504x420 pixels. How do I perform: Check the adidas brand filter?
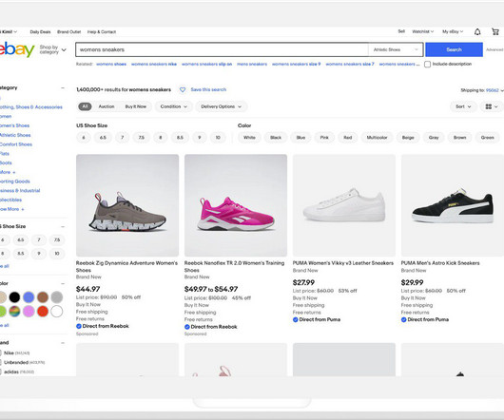(1, 372)
